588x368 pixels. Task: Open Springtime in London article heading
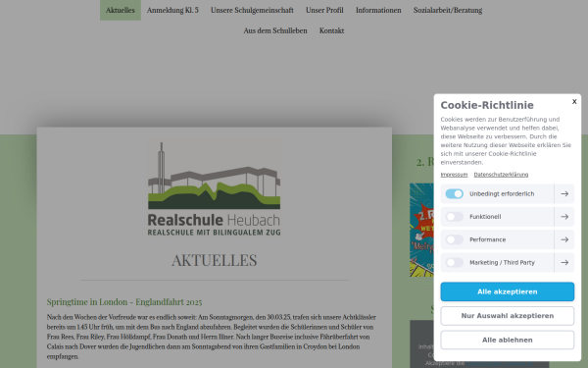coord(124,302)
